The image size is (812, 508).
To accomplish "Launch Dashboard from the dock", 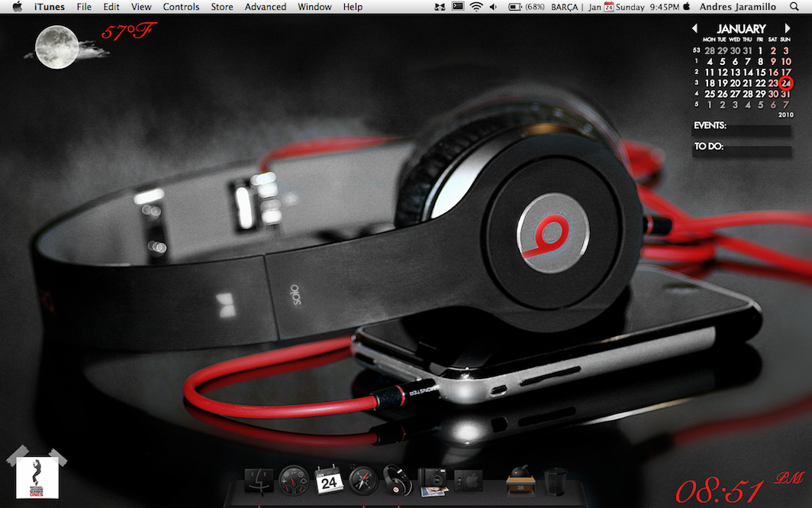I will (294, 480).
